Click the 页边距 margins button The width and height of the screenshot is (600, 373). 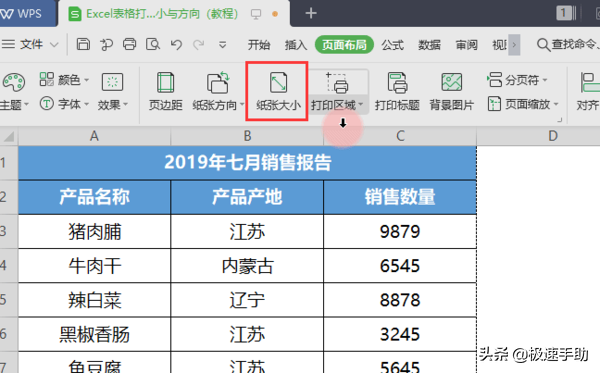[165, 91]
